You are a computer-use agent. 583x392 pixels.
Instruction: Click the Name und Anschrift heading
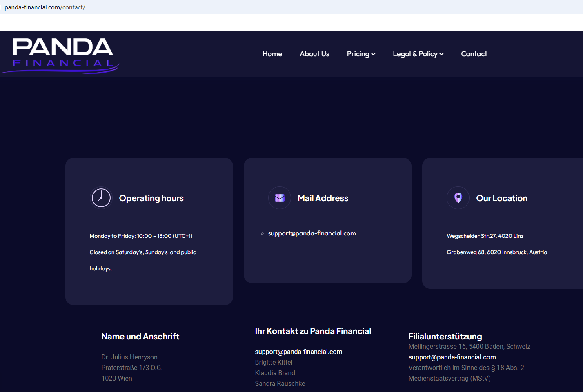[x=140, y=337]
